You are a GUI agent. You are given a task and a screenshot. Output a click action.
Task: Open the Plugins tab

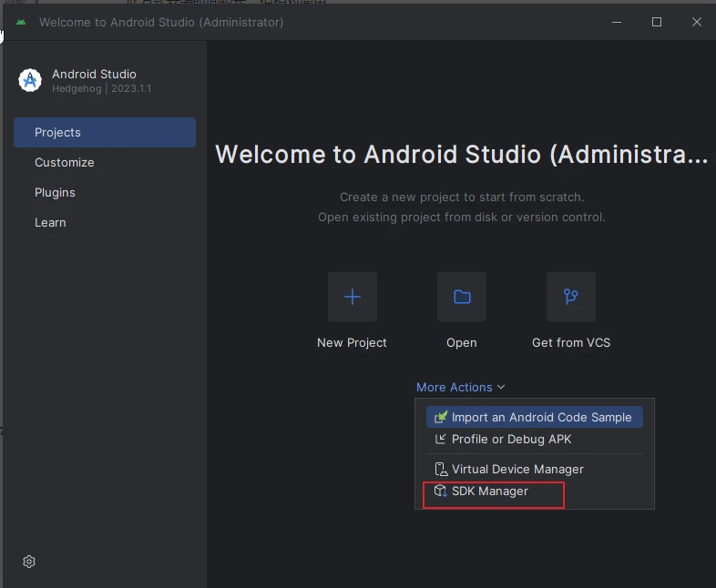pos(105,192)
